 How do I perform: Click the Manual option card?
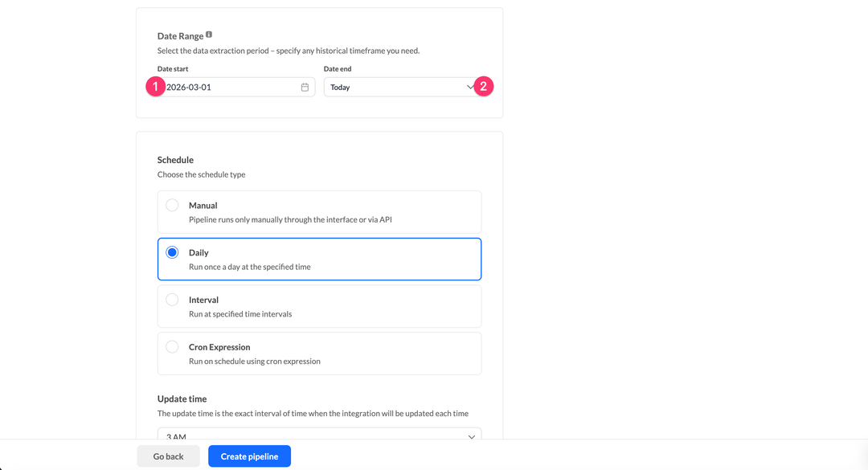tap(319, 211)
